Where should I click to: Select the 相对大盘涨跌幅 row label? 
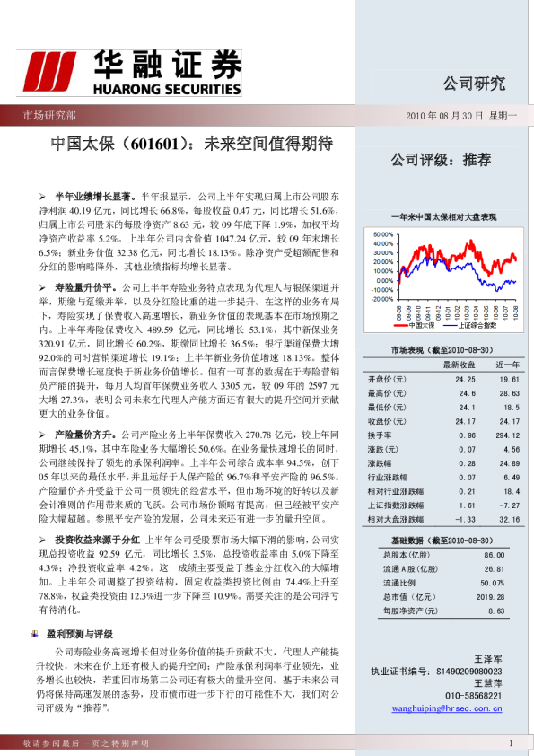point(396,519)
